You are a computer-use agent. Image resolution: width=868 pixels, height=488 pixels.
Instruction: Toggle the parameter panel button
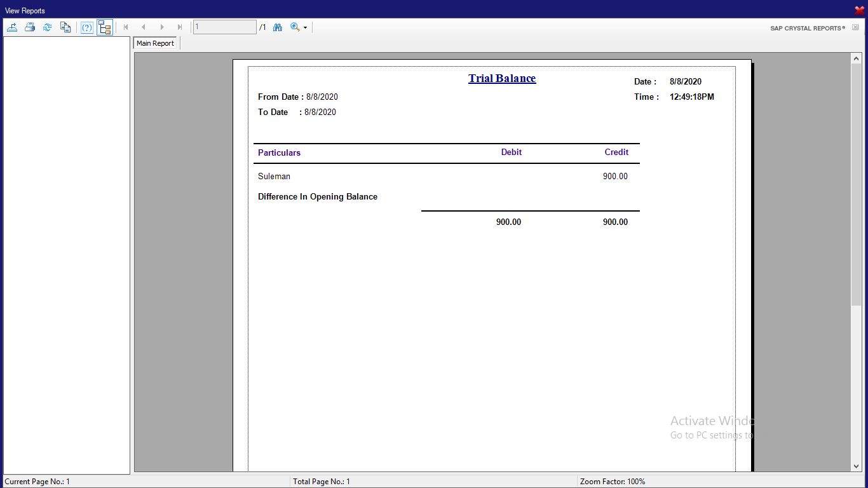[x=87, y=27]
